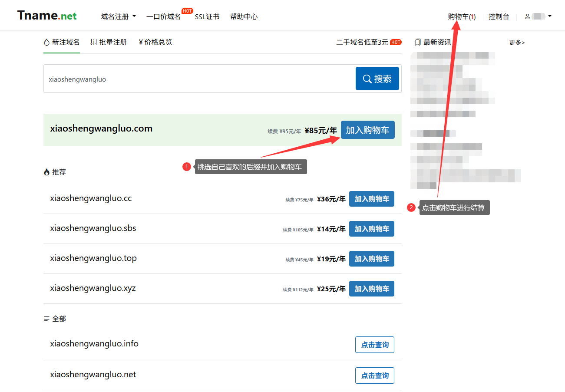Open the 帮助中心 menu item
Screen dimensions: 565x392
(x=244, y=16)
